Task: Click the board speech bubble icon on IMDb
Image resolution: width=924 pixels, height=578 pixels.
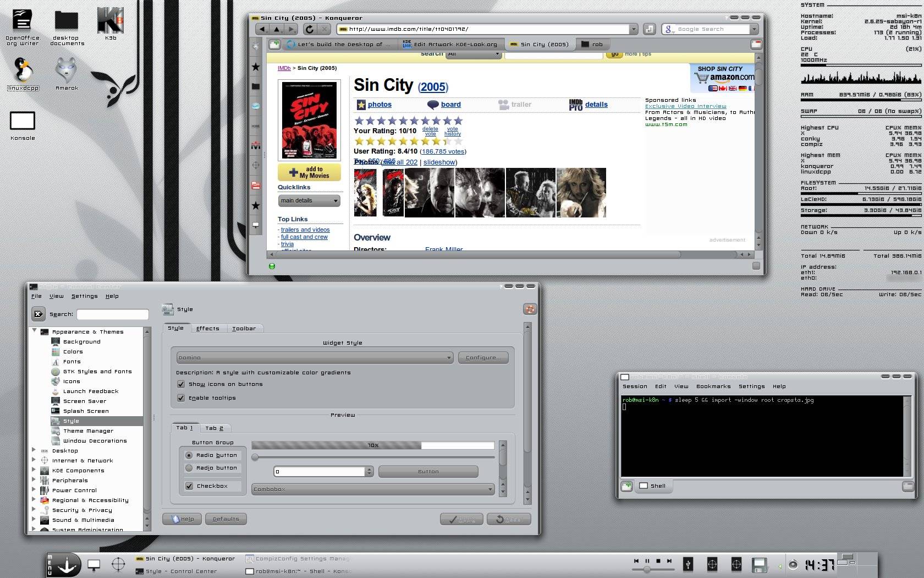Action: [x=433, y=105]
